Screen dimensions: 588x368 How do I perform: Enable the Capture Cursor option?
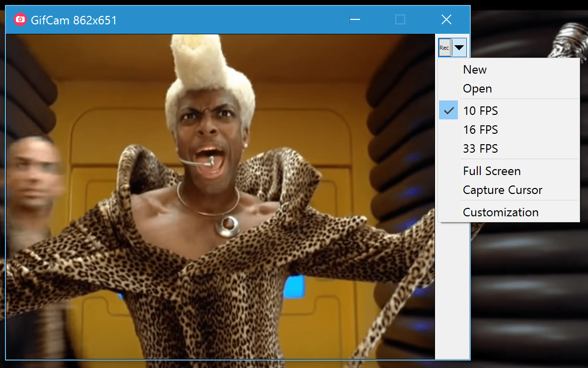coord(509,189)
